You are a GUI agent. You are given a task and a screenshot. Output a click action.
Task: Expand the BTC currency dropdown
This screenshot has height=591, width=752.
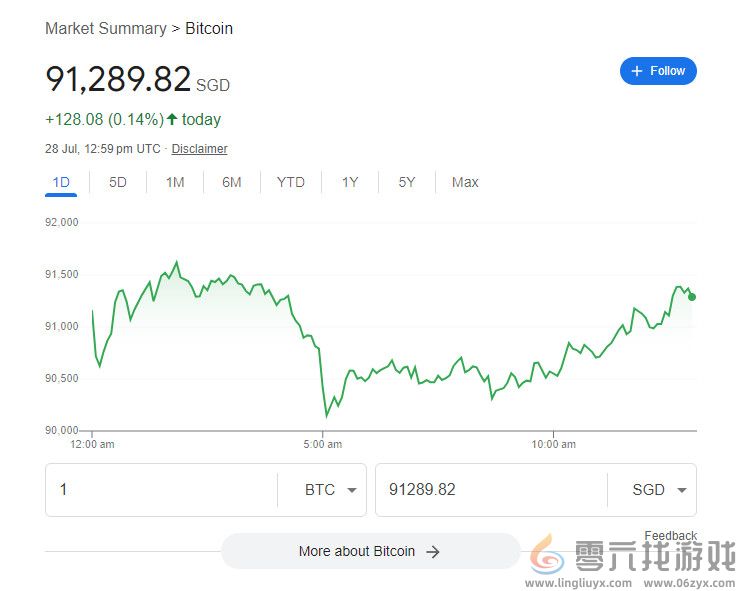[351, 490]
